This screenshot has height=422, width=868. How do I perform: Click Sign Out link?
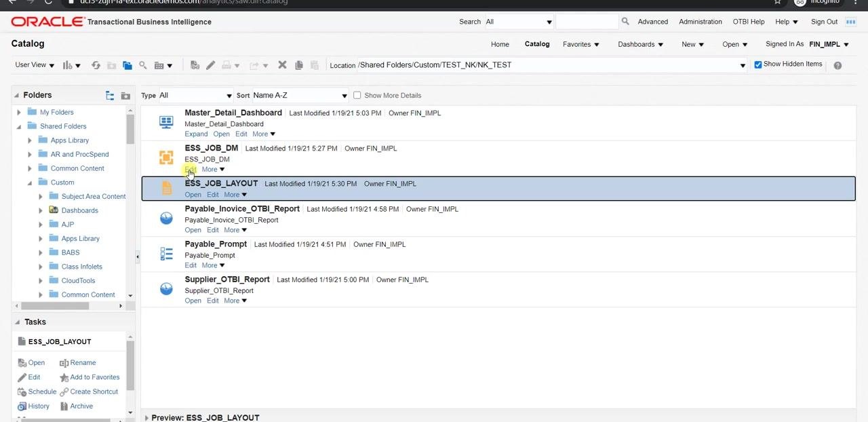pyautogui.click(x=824, y=22)
